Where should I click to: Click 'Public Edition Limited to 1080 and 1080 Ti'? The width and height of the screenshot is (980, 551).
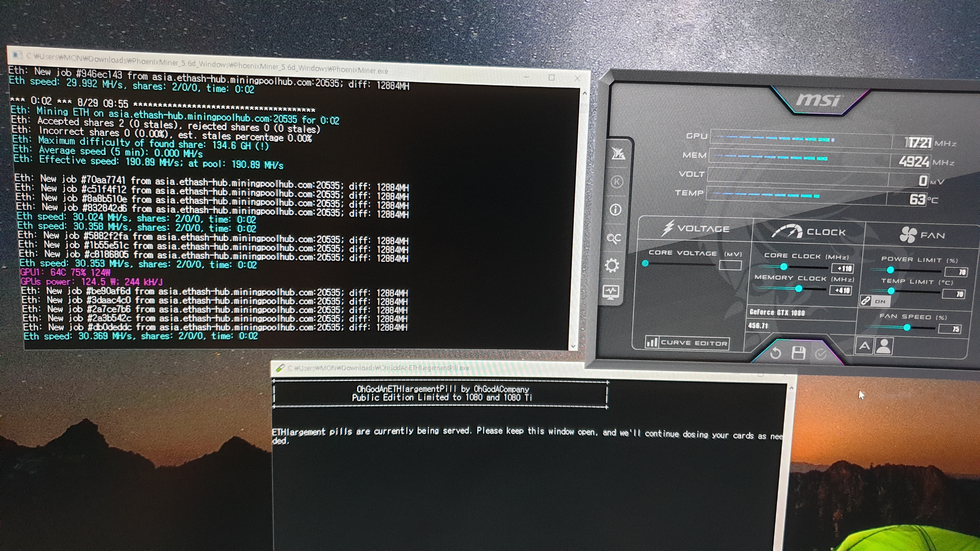pos(442,397)
